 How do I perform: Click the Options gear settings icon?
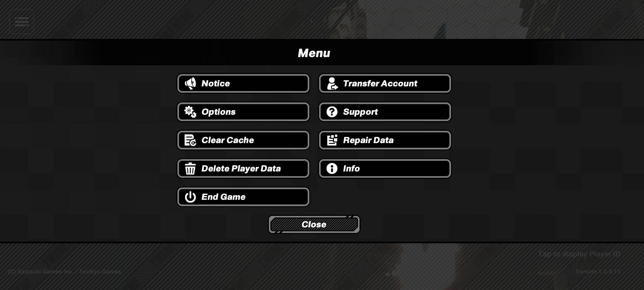click(x=190, y=111)
